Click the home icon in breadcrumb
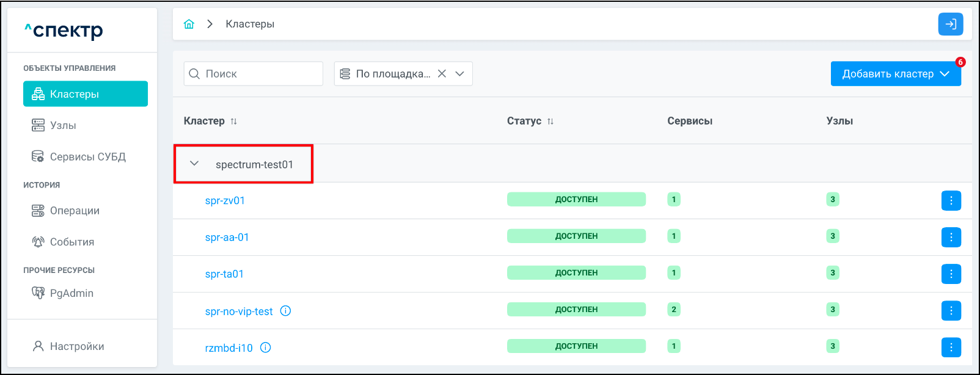Screen dimensions: 980x375 [x=189, y=24]
